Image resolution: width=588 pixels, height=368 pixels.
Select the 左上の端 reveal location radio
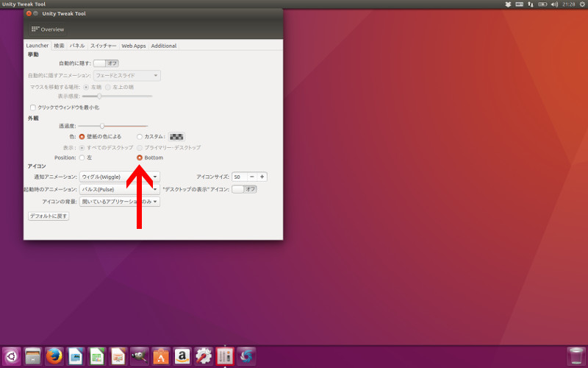click(x=108, y=87)
